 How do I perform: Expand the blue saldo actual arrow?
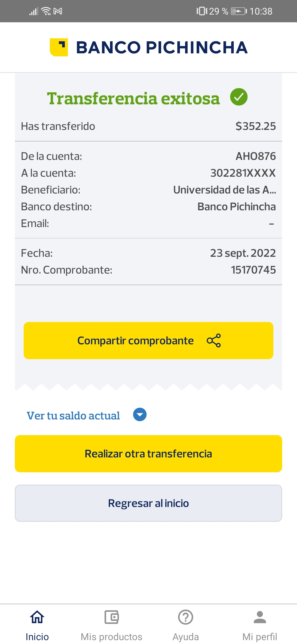[140, 414]
